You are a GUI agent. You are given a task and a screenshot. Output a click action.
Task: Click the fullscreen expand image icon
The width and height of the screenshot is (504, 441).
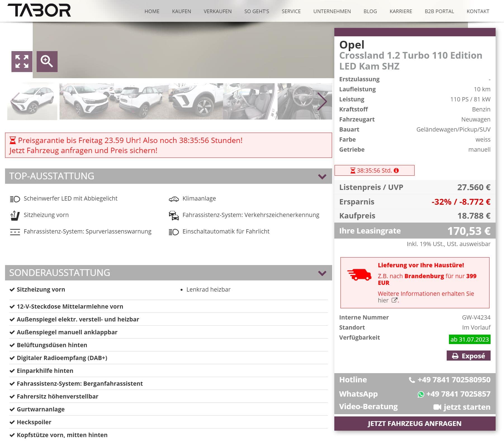coord(22,61)
